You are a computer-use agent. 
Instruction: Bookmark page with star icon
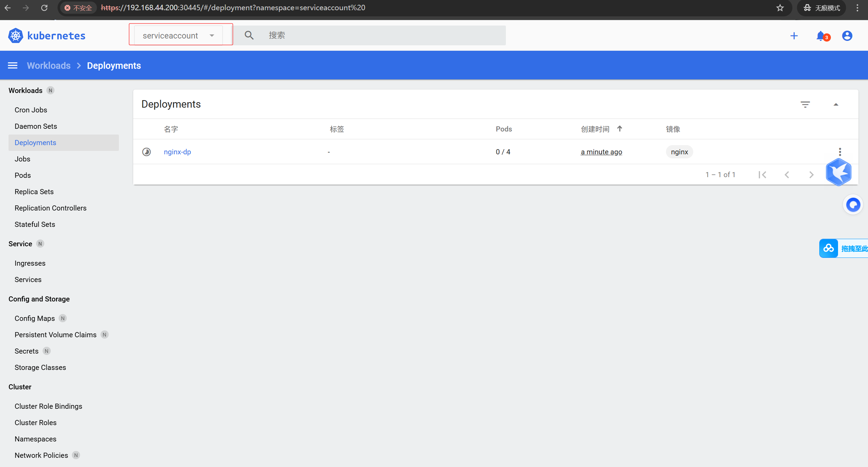click(x=780, y=8)
